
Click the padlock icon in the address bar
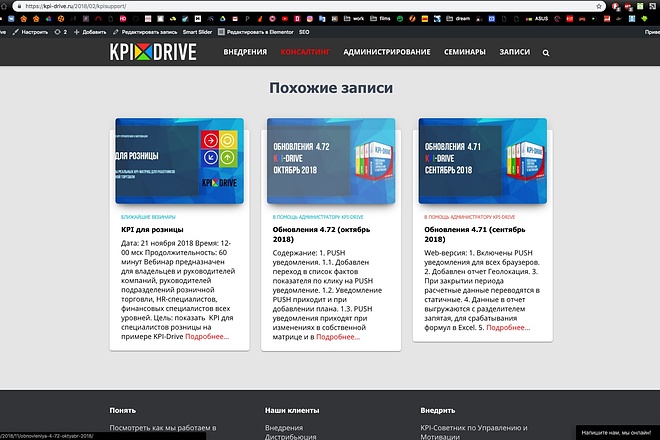19,6
